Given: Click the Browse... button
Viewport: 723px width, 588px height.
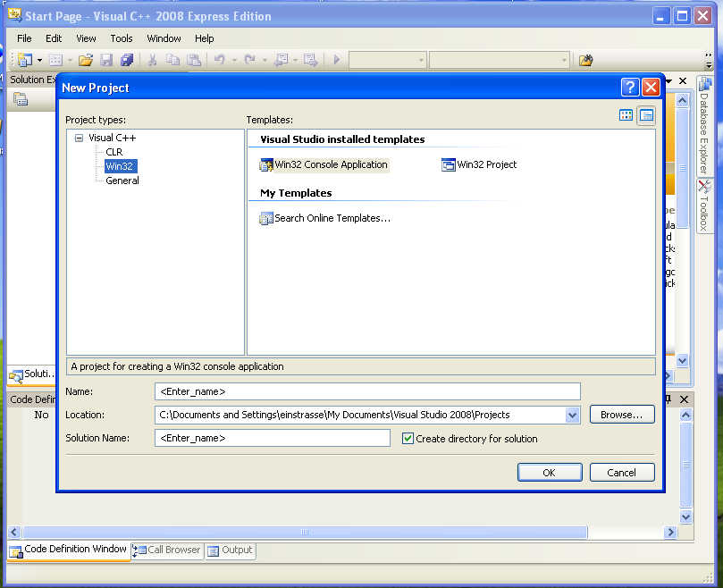Looking at the screenshot, I should coord(622,415).
